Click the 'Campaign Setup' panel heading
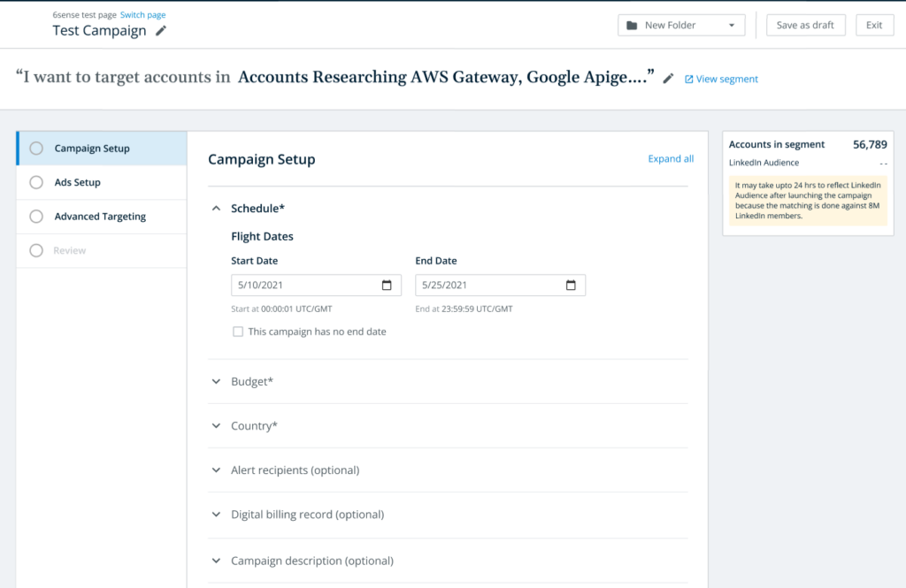906x588 pixels. click(x=262, y=159)
